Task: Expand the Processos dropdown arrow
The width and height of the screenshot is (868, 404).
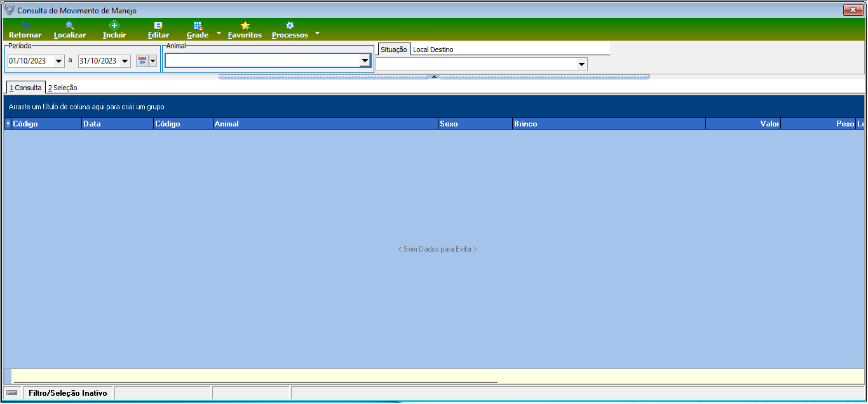Action: coord(317,32)
